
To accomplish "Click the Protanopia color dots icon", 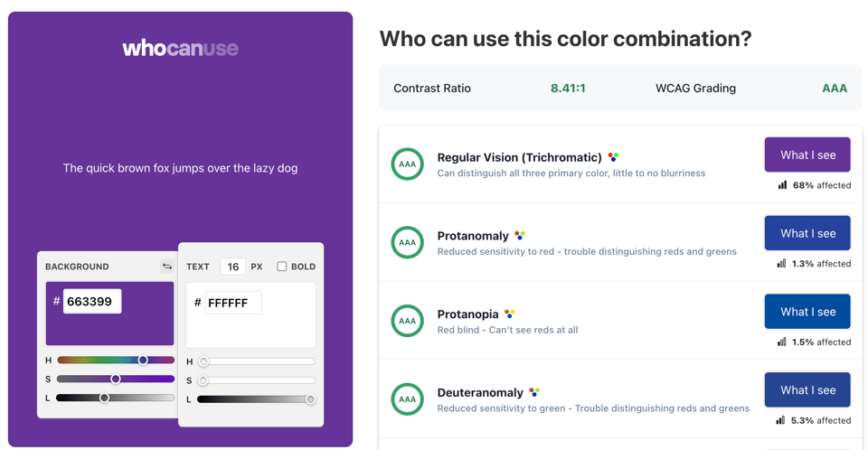I will 510,314.
